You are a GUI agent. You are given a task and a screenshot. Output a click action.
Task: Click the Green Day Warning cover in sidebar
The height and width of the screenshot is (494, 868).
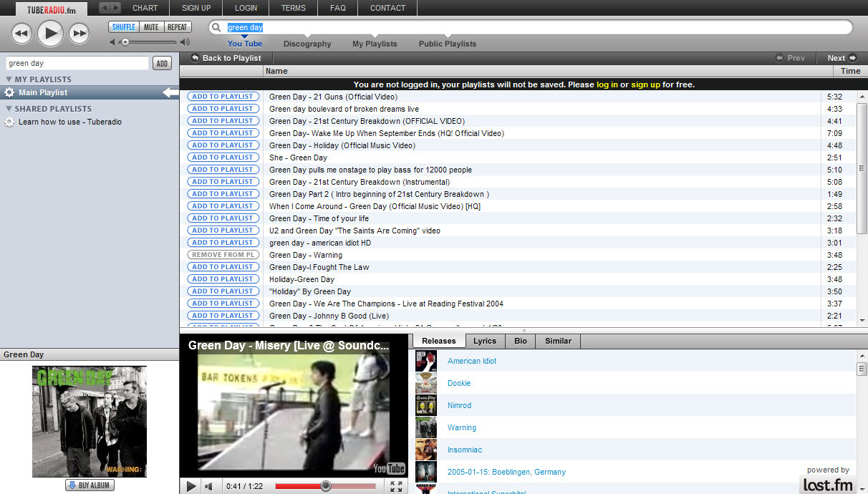tap(90, 422)
